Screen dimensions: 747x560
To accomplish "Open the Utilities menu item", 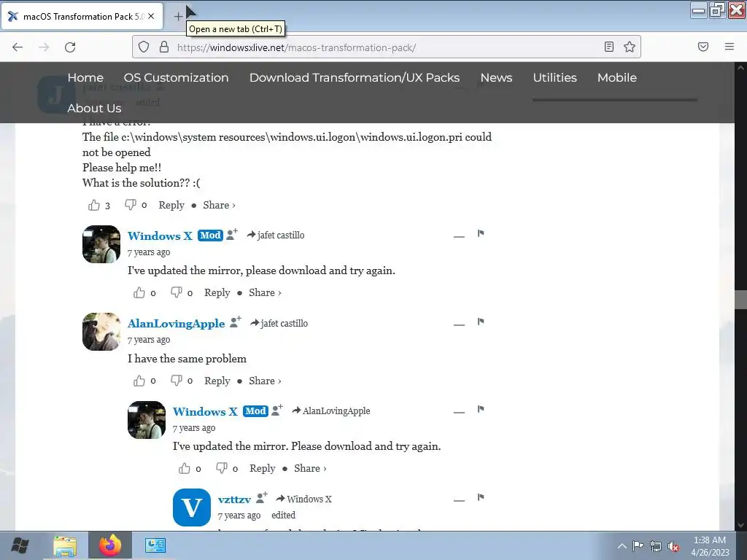I will [x=554, y=77].
